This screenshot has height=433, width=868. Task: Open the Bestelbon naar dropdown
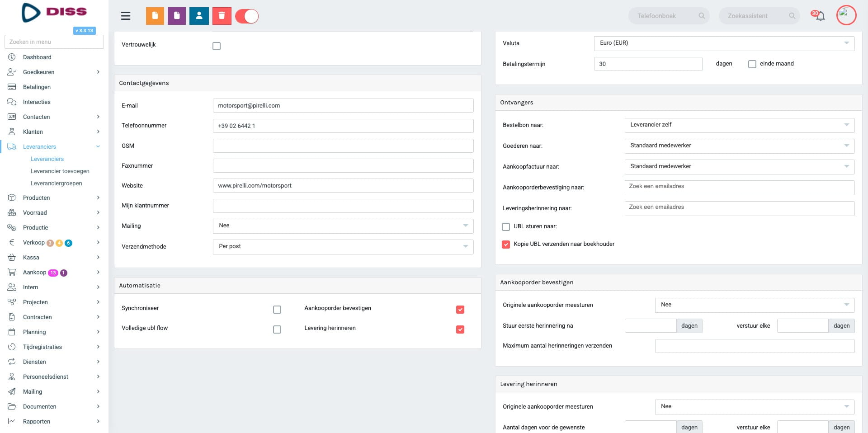click(x=740, y=125)
